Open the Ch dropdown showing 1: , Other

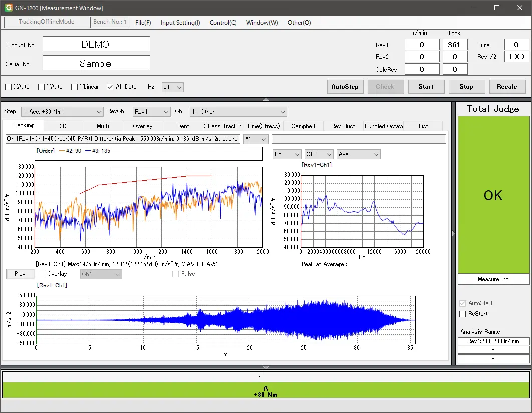click(238, 112)
